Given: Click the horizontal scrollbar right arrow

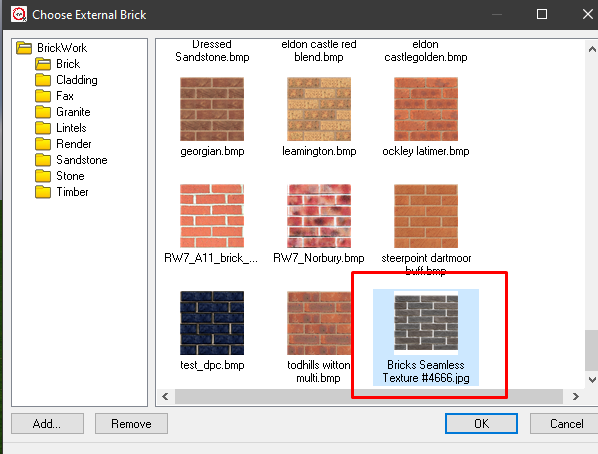Looking at the screenshot, I should tap(575, 397).
